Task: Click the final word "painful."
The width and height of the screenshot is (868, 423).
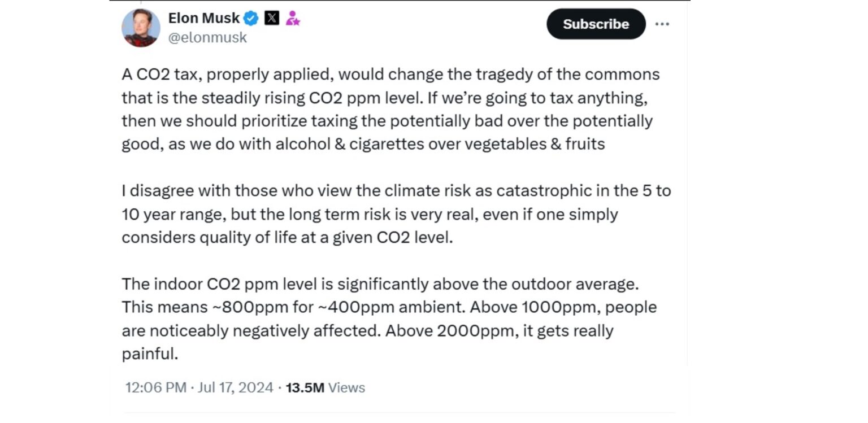Action: tap(150, 354)
